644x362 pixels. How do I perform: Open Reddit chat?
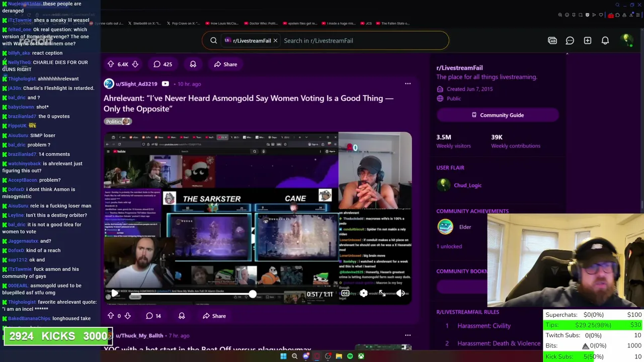click(x=570, y=41)
